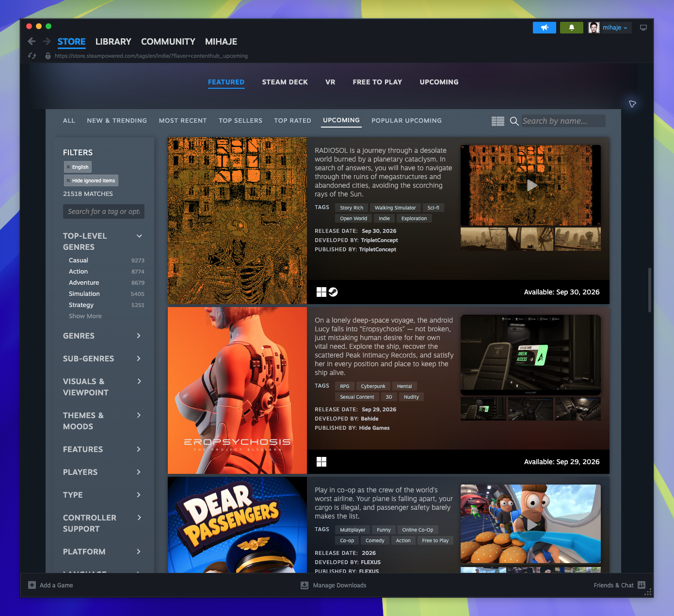Expand Visuals & Viewpoint filters

[139, 381]
